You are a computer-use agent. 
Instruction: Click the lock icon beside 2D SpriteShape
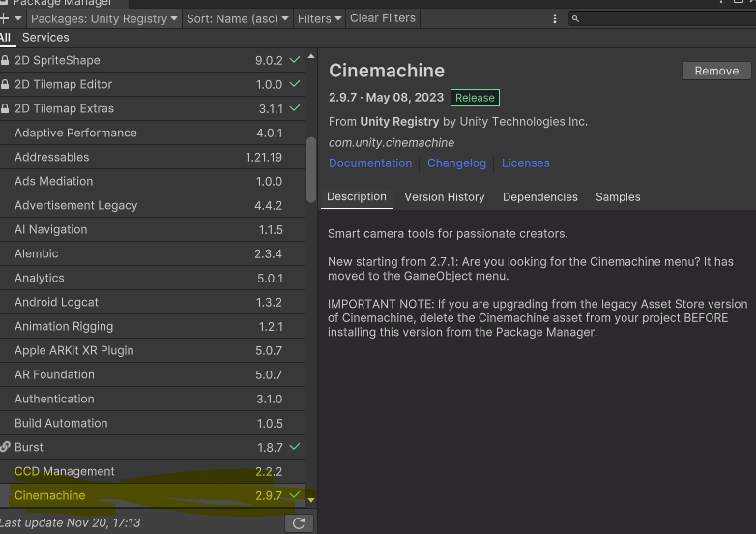tap(5, 60)
